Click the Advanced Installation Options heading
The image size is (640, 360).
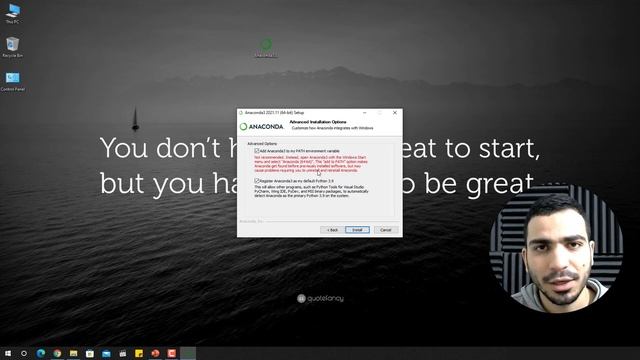click(318, 122)
